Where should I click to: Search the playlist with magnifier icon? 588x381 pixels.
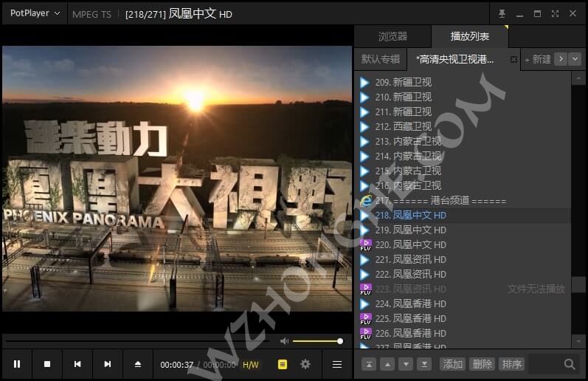[x=570, y=364]
